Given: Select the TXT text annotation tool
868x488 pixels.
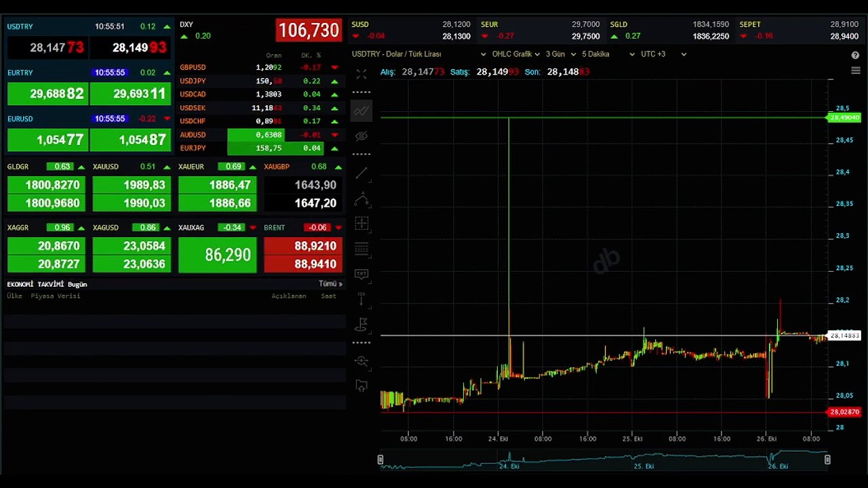Looking at the screenshot, I should pyautogui.click(x=361, y=274).
